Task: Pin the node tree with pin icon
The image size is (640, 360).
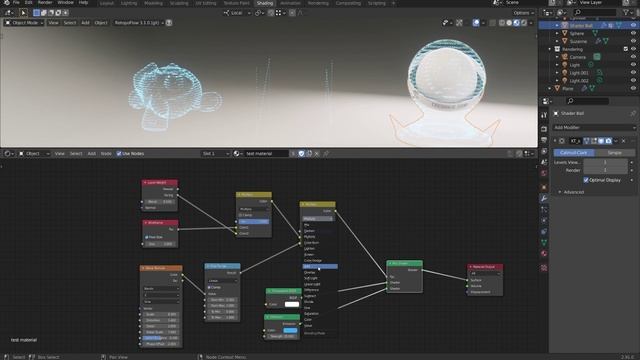Action: tap(326, 153)
